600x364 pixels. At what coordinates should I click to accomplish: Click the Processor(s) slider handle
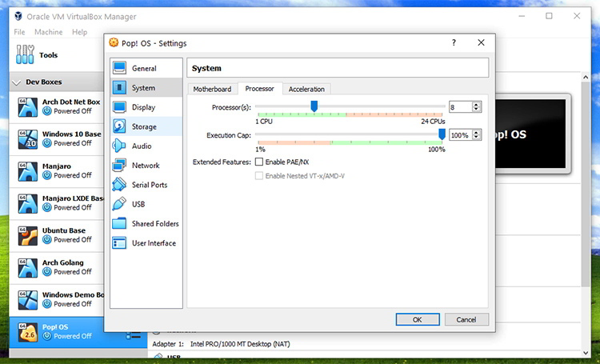pyautogui.click(x=314, y=106)
